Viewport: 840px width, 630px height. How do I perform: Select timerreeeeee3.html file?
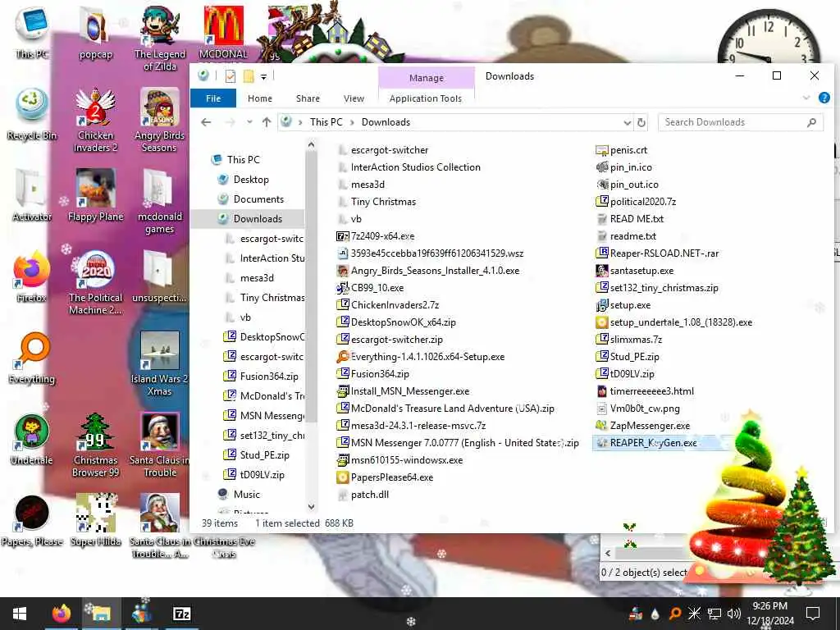click(651, 391)
